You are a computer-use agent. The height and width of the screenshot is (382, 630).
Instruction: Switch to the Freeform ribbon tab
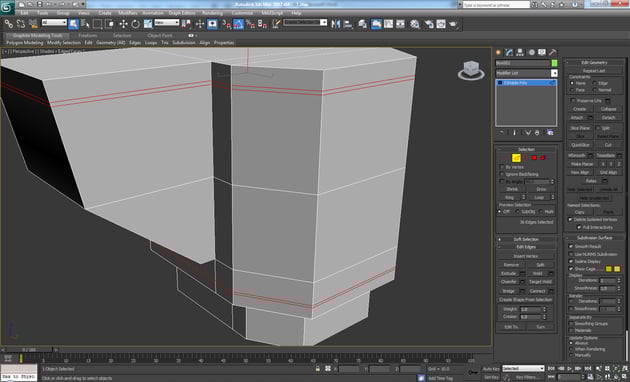(x=88, y=35)
